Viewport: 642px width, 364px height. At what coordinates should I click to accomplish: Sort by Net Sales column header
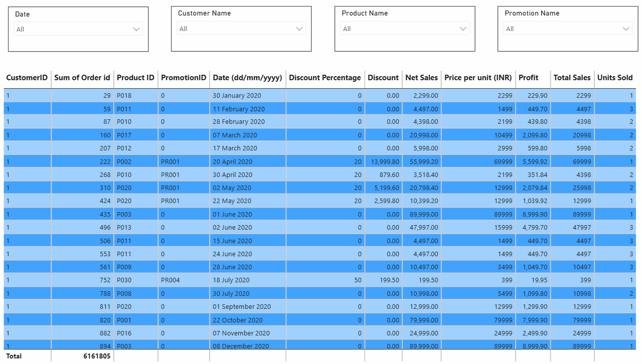pos(421,78)
